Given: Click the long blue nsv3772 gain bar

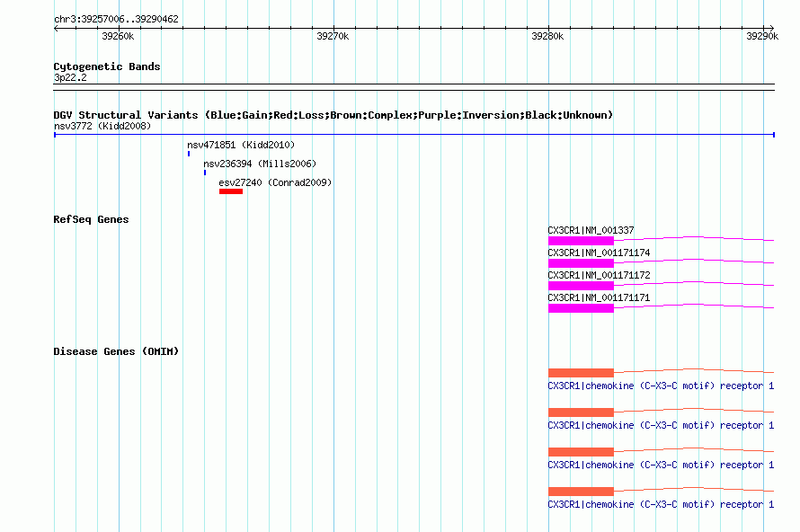Looking at the screenshot, I should click(x=414, y=135).
